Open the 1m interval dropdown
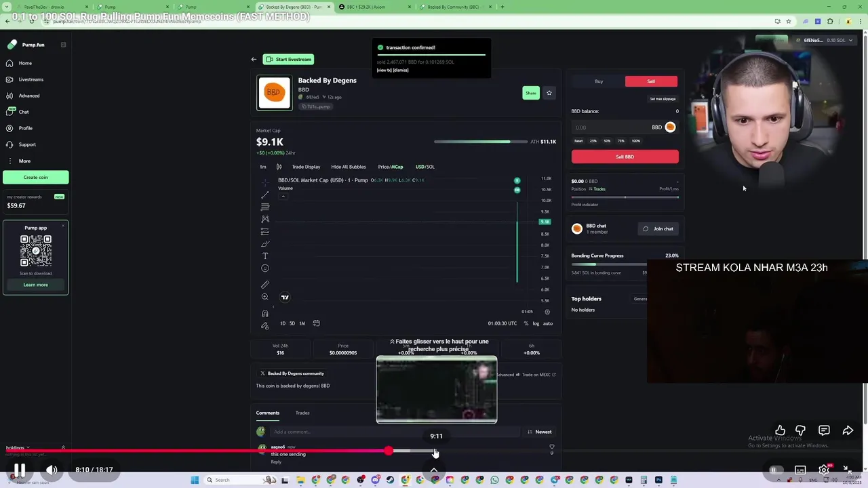 point(263,167)
